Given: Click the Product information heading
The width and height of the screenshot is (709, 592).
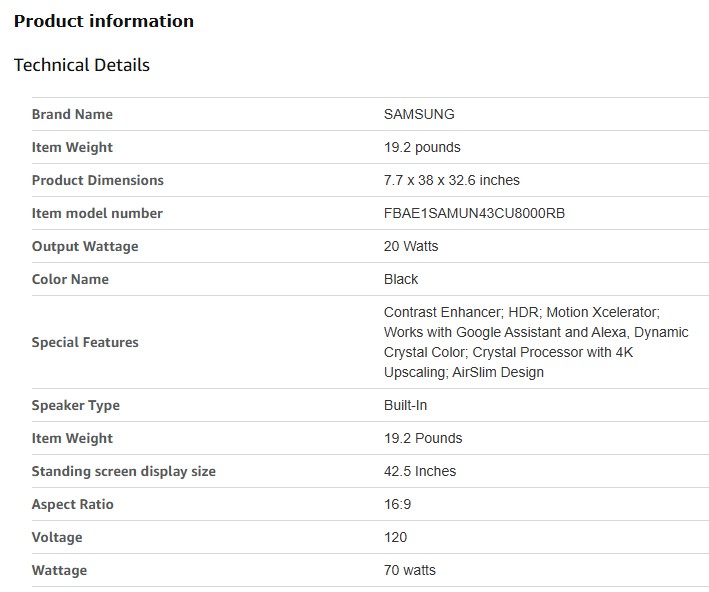Looking at the screenshot, I should pyautogui.click(x=104, y=21).
